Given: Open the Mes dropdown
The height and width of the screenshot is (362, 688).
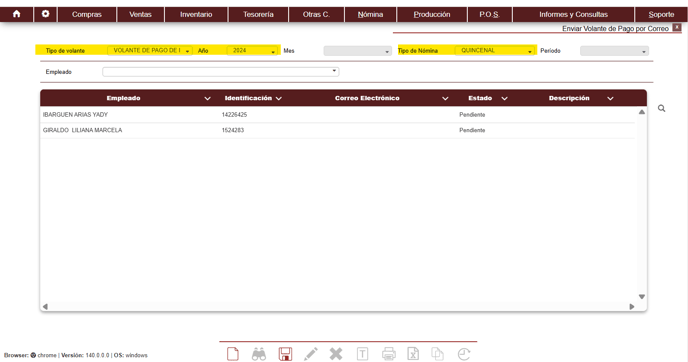Looking at the screenshot, I should [358, 51].
